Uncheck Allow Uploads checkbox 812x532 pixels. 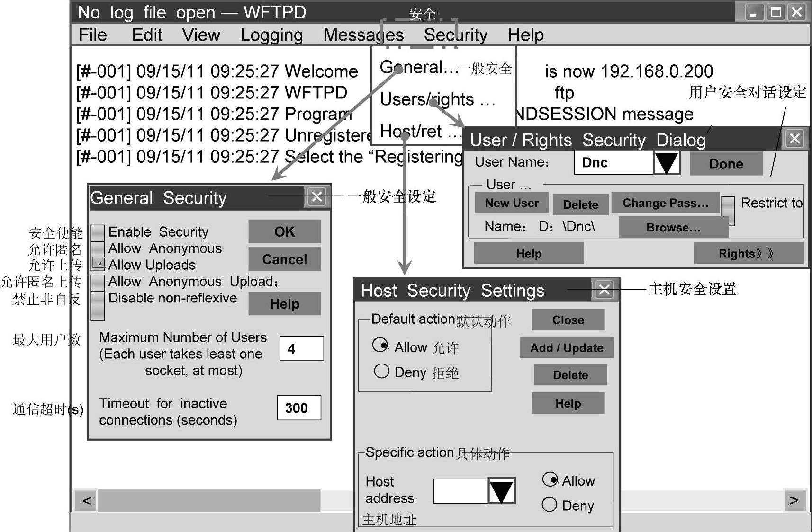98,264
